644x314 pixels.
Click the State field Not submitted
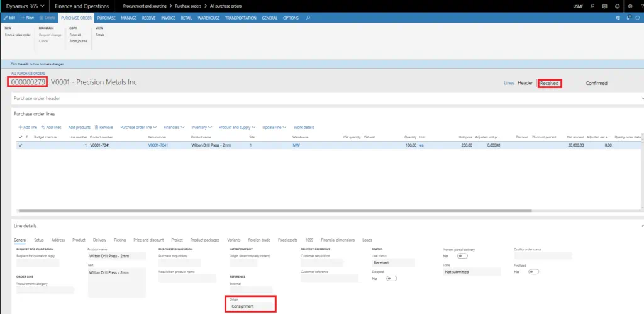472,272
